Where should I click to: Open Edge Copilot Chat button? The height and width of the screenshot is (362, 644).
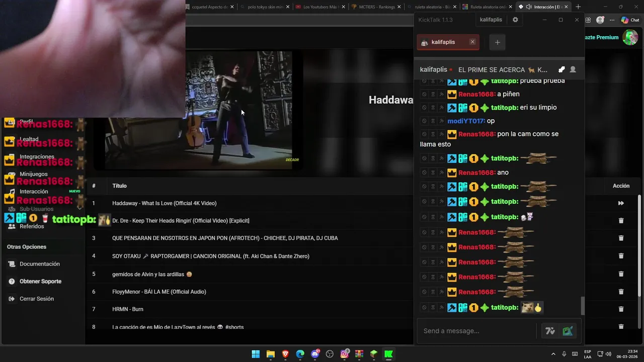click(630, 20)
